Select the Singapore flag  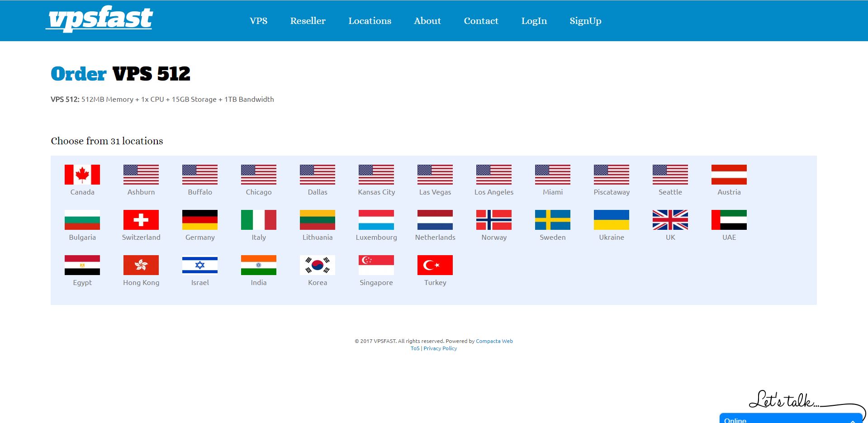click(376, 265)
